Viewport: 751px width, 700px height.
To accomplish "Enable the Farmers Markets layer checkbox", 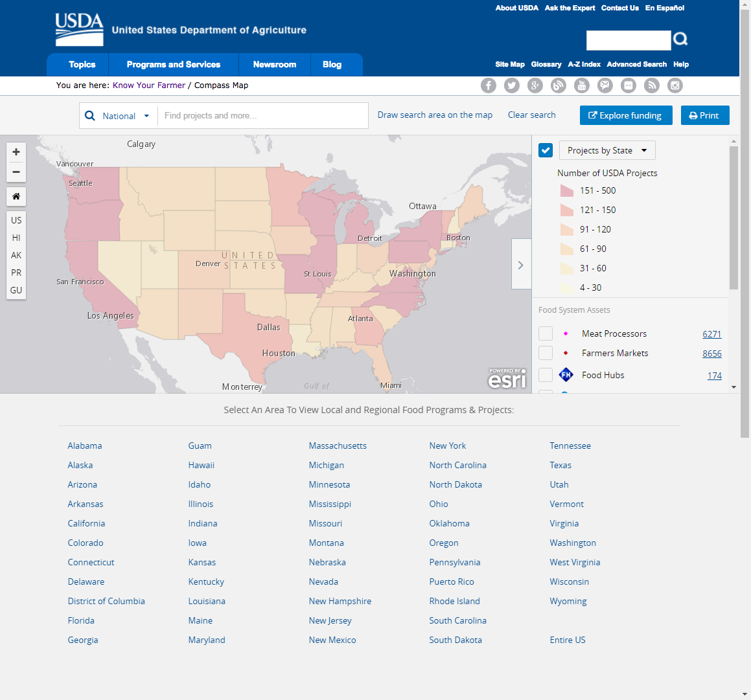I will pyautogui.click(x=546, y=353).
